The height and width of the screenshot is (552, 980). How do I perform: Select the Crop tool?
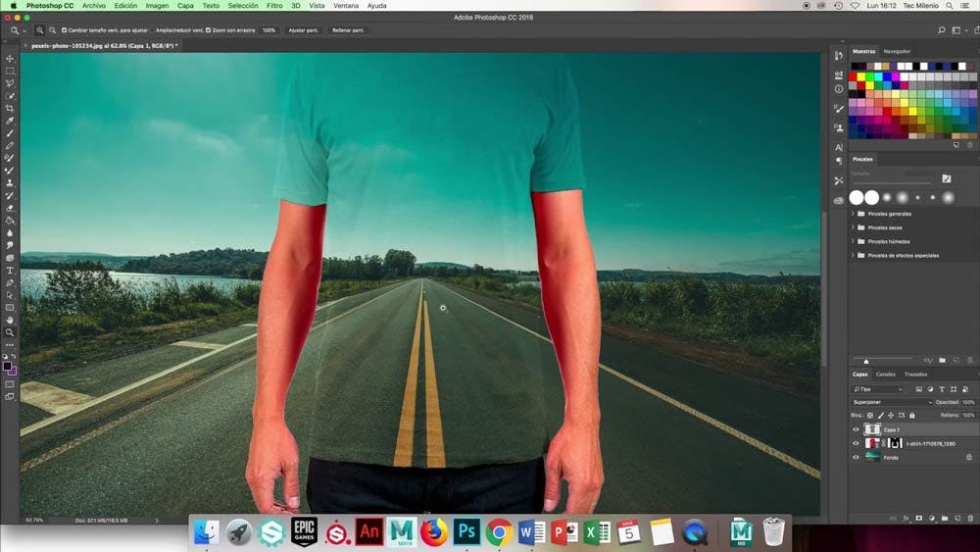tap(10, 109)
